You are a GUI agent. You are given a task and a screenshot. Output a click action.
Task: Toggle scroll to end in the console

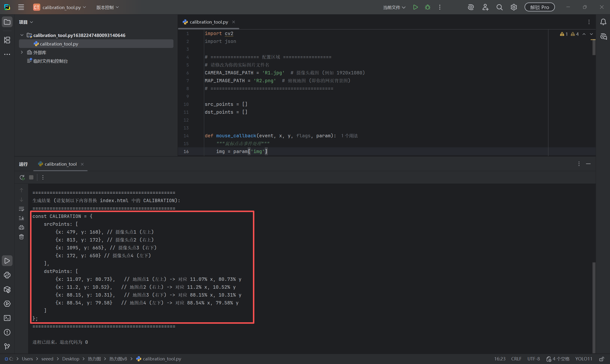(22, 218)
